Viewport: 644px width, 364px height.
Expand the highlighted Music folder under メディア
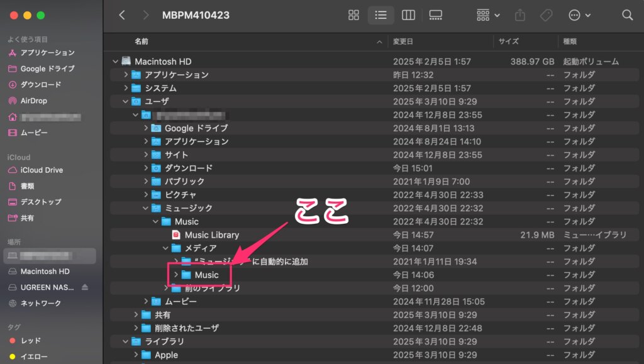pos(176,275)
